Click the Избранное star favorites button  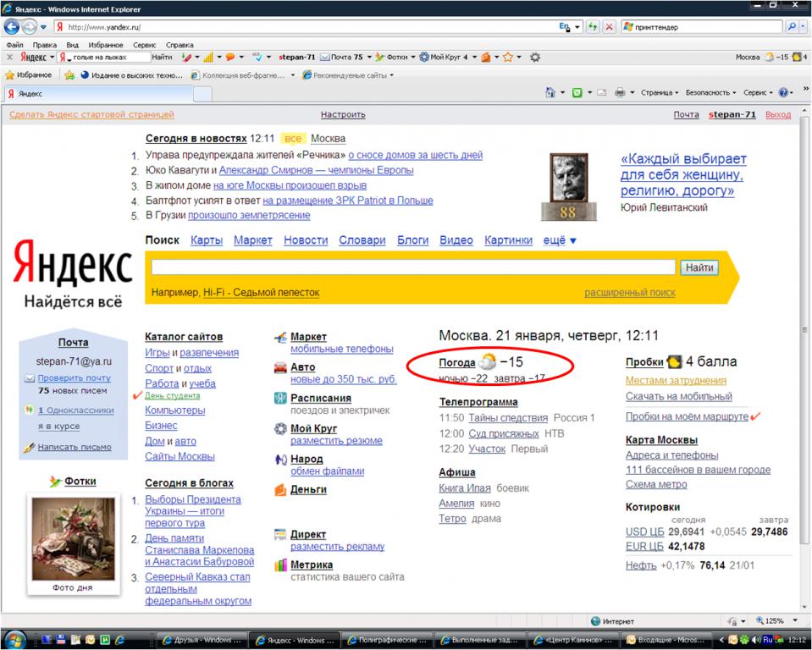(x=29, y=74)
